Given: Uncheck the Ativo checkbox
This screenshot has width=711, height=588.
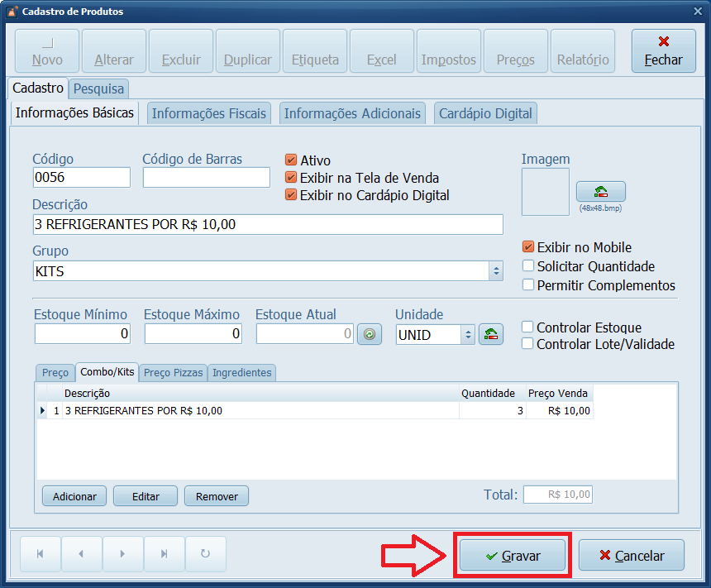Looking at the screenshot, I should (x=291, y=160).
